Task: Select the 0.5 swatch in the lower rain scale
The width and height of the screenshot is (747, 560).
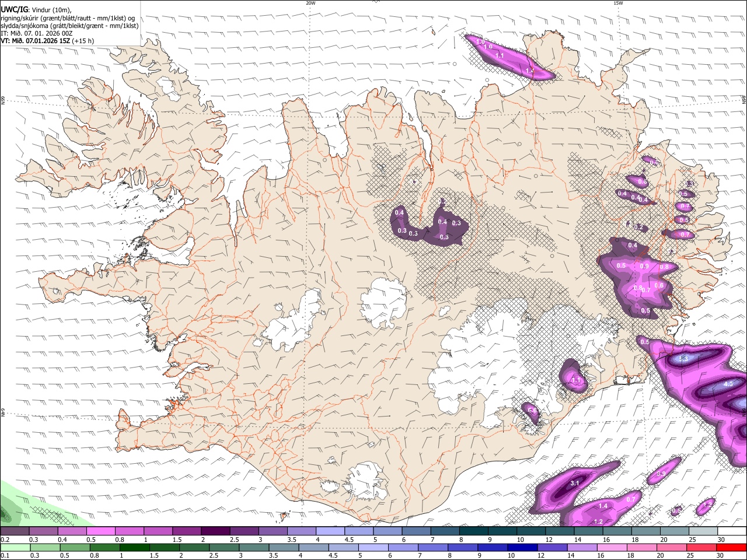Action: click(75, 548)
